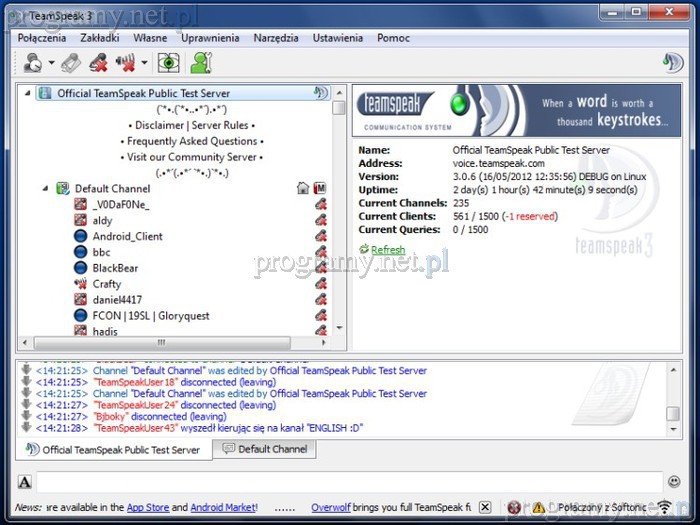Click the text formatting A icon
This screenshot has height=525, width=700.
coord(24,482)
